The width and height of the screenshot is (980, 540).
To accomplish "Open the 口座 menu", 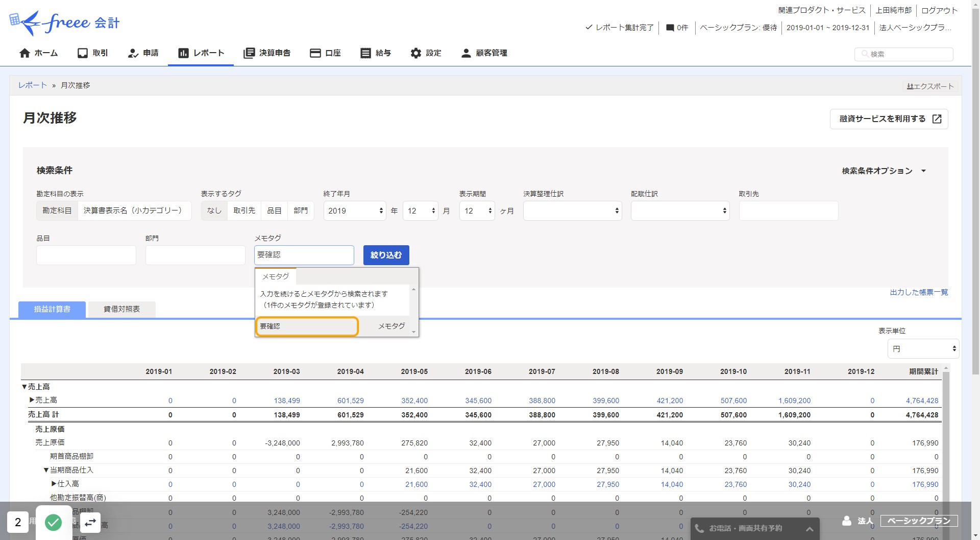I will pos(325,53).
